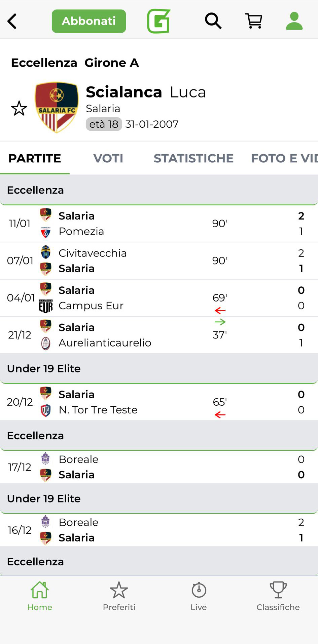Tap the green G logo

(x=158, y=21)
